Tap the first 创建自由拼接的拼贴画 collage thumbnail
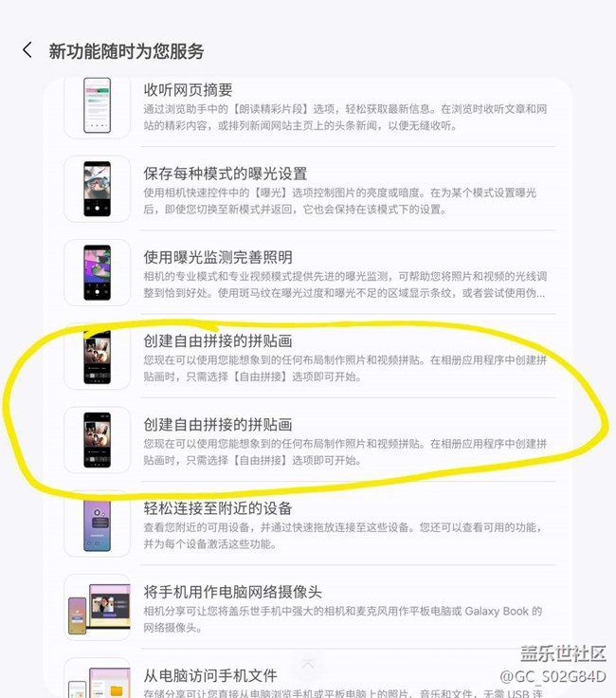The image size is (616, 698). pyautogui.click(x=97, y=357)
